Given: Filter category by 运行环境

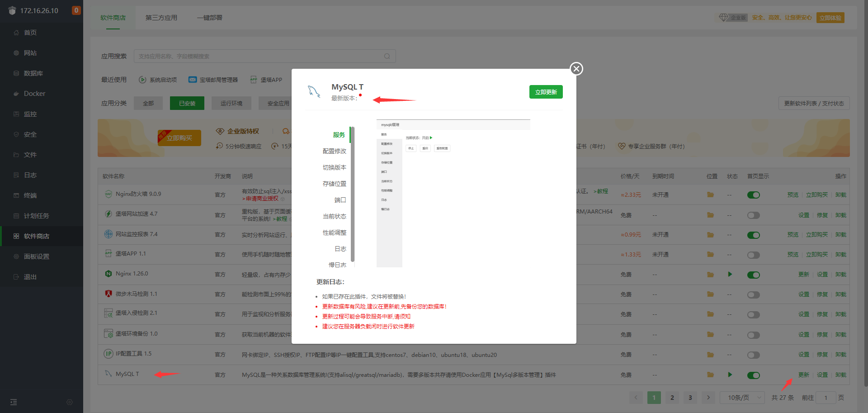Looking at the screenshot, I should (x=231, y=103).
